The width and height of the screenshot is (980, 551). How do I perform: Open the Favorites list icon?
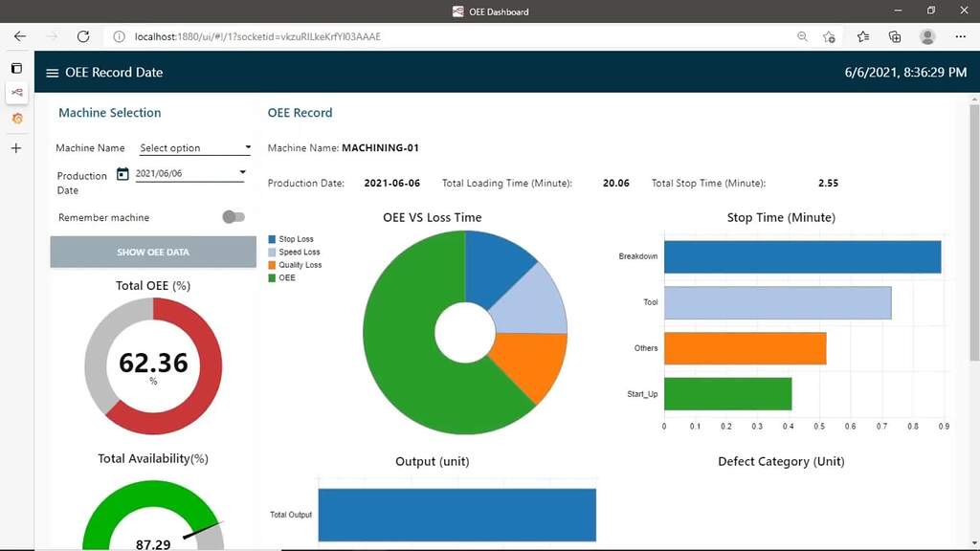pos(862,36)
